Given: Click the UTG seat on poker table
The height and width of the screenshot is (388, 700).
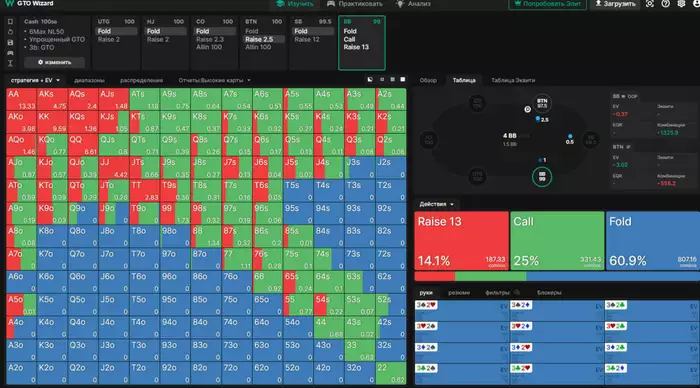Looking at the screenshot, I should (477, 177).
